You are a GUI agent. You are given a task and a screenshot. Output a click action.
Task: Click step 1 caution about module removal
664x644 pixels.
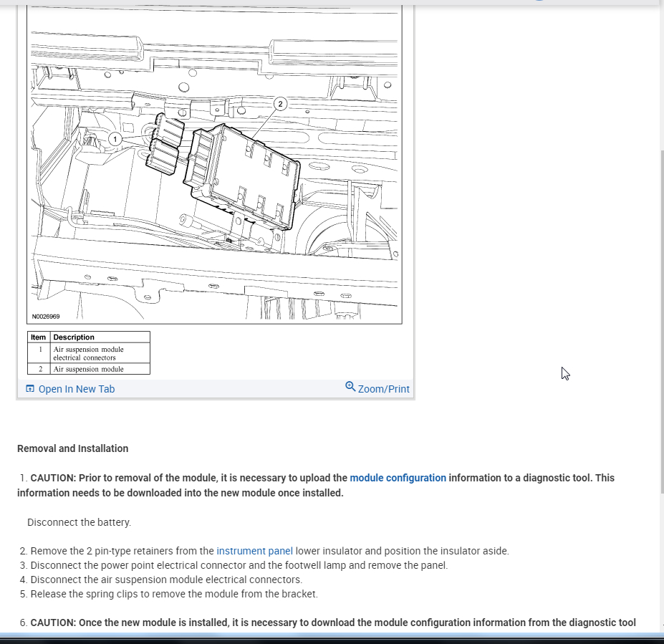pos(316,486)
